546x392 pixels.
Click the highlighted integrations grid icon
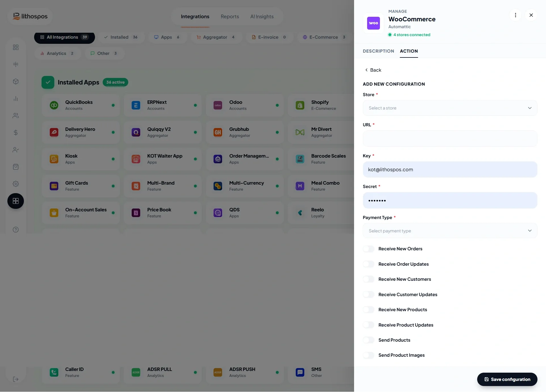pos(16,201)
